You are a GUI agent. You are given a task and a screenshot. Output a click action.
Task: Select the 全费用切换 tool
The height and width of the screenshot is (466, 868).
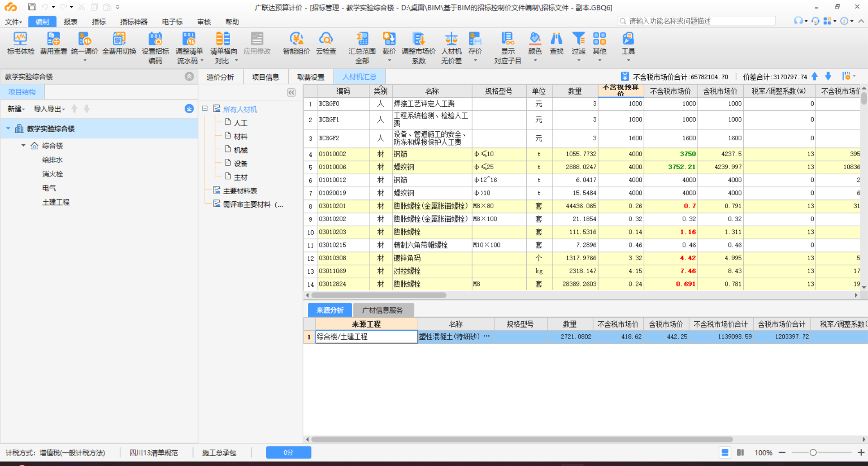pyautogui.click(x=119, y=43)
